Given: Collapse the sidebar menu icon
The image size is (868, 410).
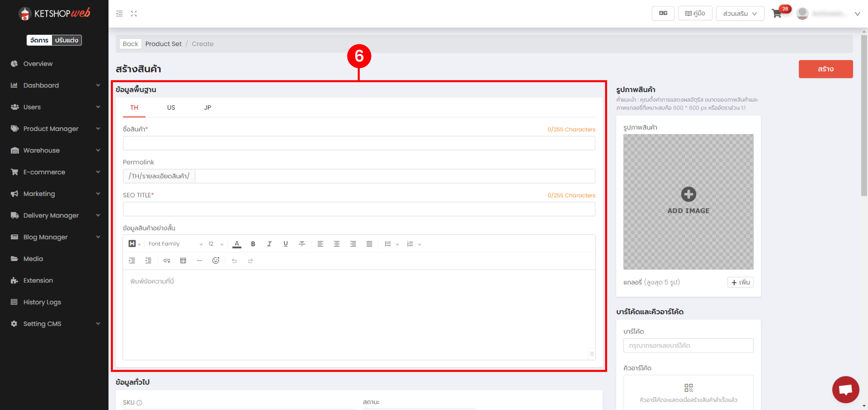Looking at the screenshot, I should coord(119,13).
